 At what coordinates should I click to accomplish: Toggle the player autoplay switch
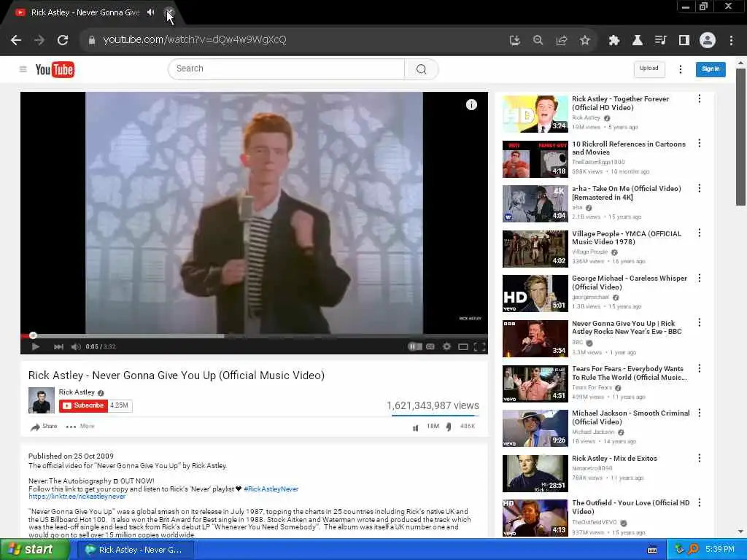click(x=415, y=346)
